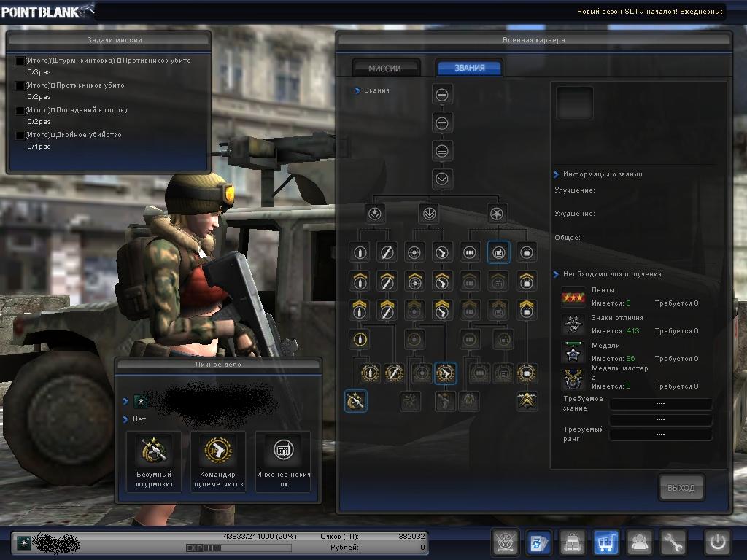The width and height of the screenshot is (747, 560).
Task: Open settings with the wrench icon
Action: click(672, 542)
